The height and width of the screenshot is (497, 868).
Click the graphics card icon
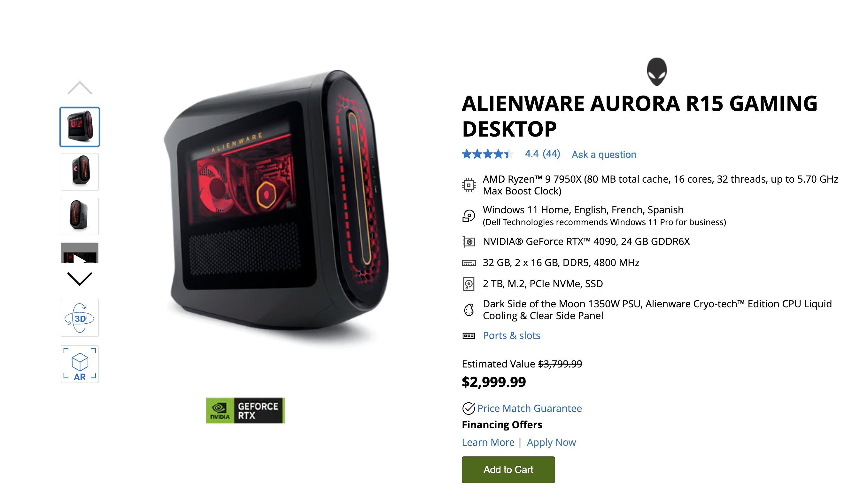[469, 242]
